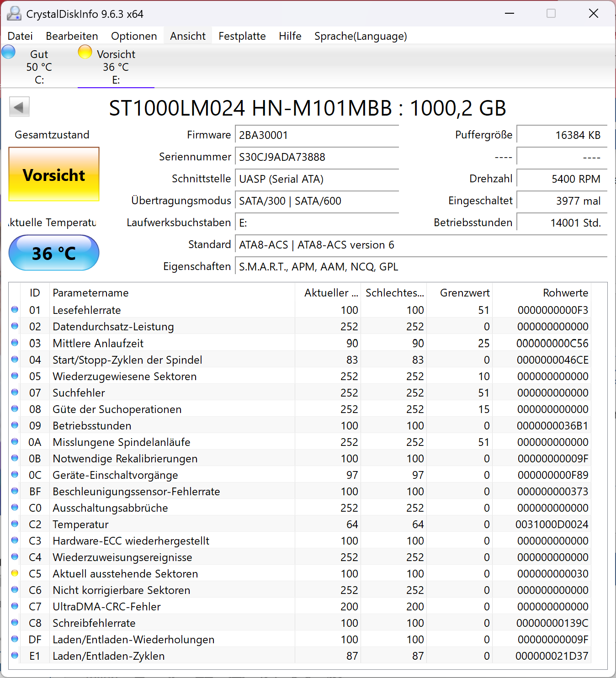Click the status dot of the Suchfehler row
616x678 pixels.
pos(15,392)
